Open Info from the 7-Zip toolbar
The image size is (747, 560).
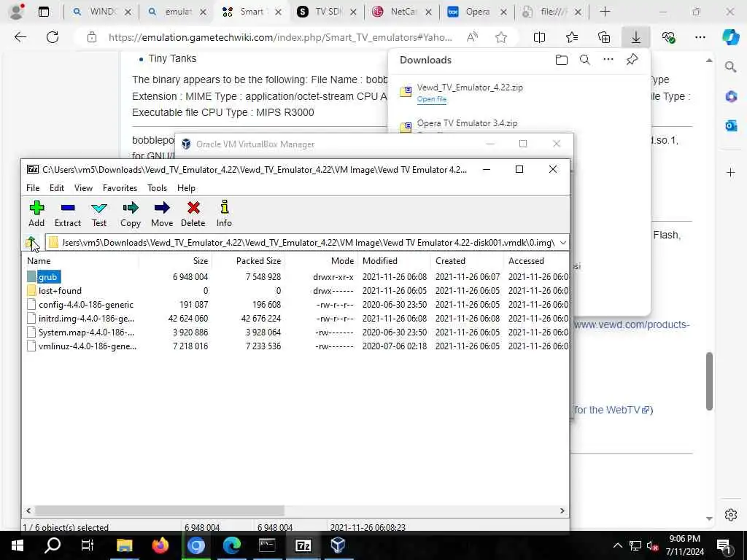pyautogui.click(x=224, y=214)
